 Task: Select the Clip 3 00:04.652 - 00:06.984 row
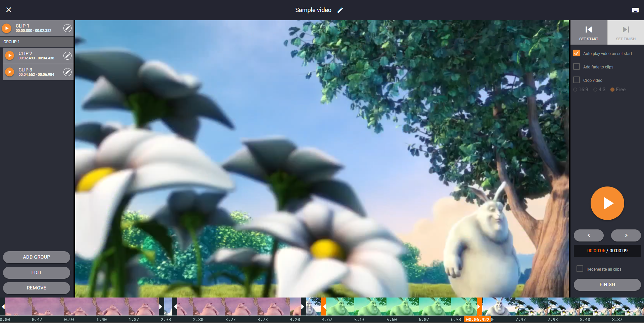(38, 72)
